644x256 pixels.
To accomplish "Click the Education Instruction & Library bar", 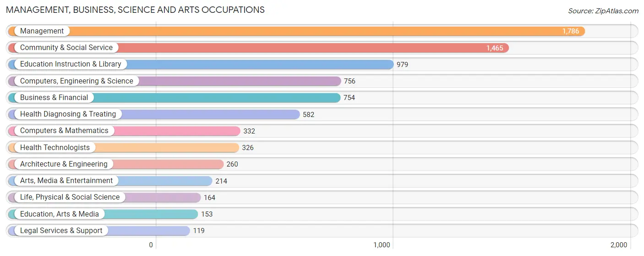I will pyautogui.click(x=201, y=64).
